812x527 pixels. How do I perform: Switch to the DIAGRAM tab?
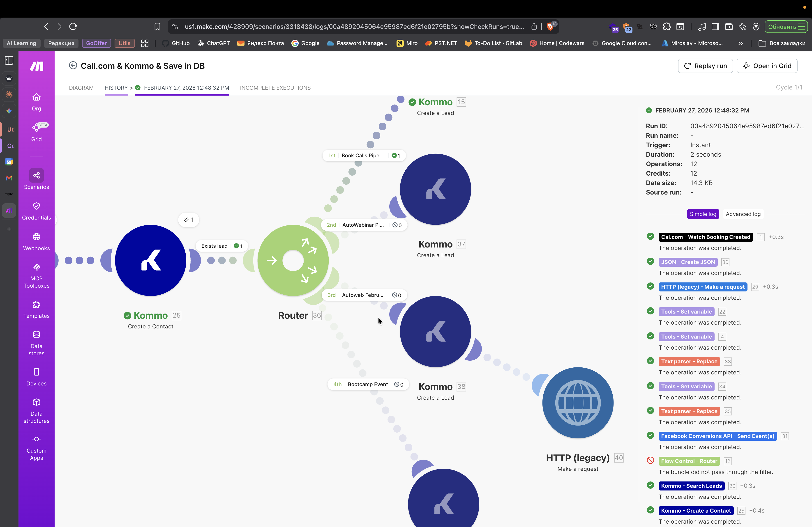81,88
